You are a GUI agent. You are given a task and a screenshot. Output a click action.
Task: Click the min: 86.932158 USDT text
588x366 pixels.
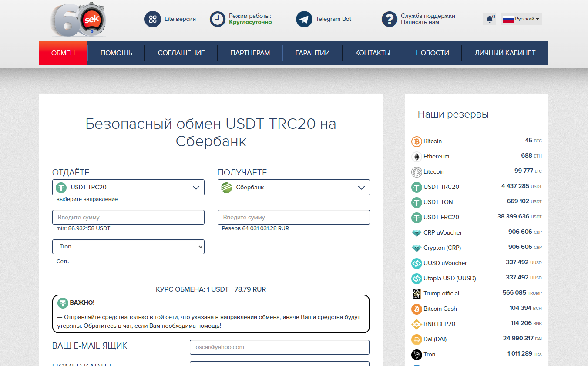click(x=84, y=228)
